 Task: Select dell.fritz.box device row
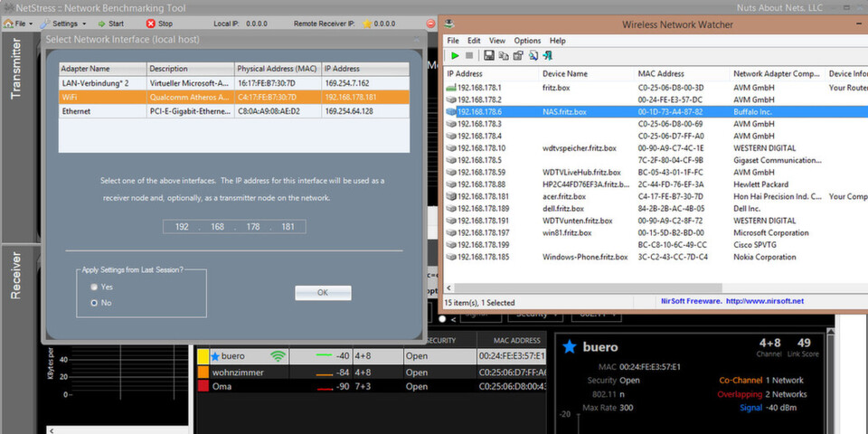656,209
